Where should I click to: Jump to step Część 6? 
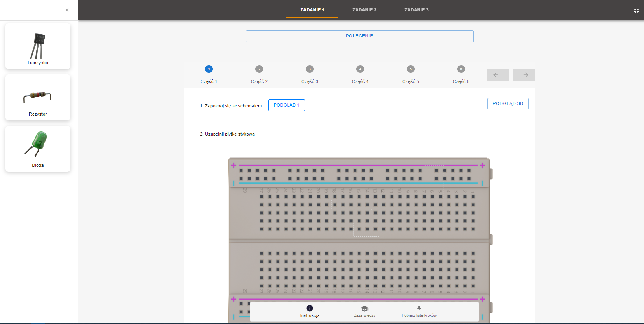[461, 69]
